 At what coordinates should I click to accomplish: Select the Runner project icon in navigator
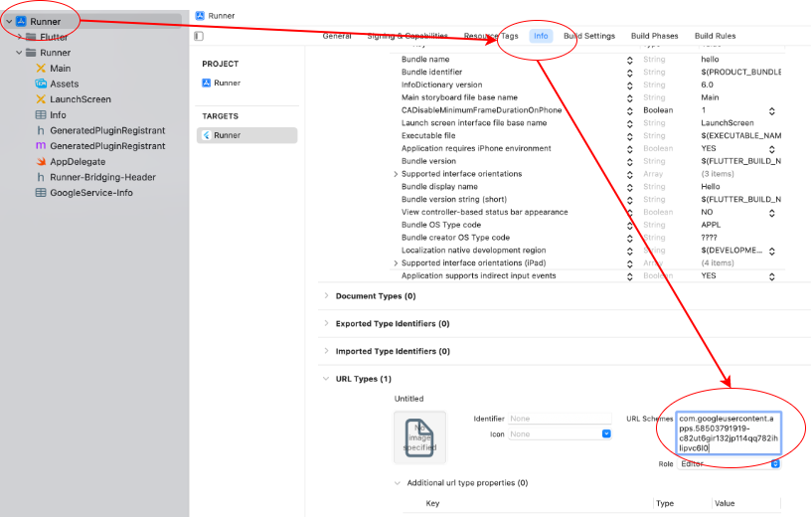pyautogui.click(x=21, y=21)
